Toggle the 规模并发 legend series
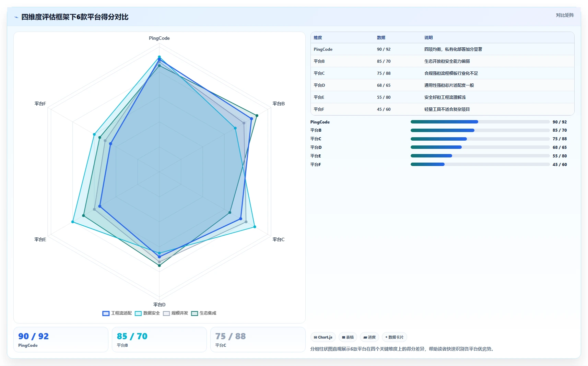Screen dimensions: 588x366 (176, 313)
